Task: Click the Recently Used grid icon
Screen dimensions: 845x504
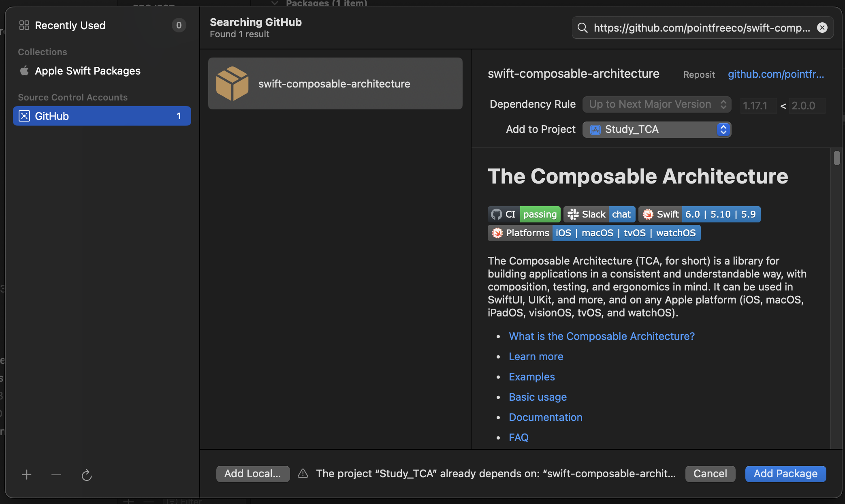Action: [x=24, y=25]
